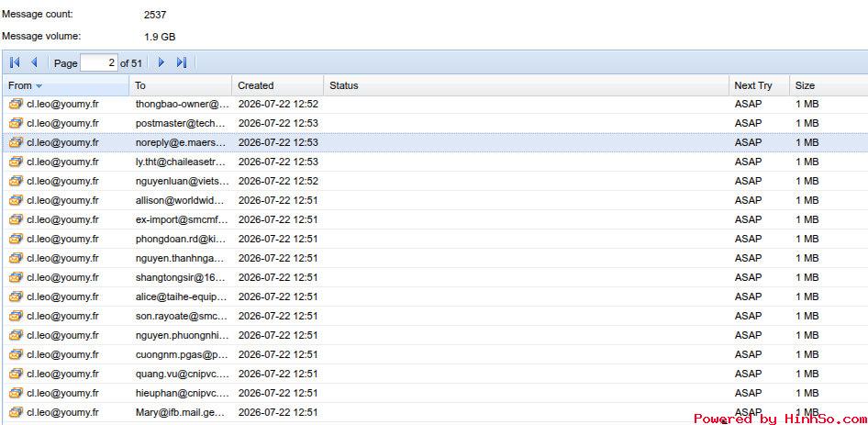
Task: Select the noreply@e.maers message row
Action: point(434,142)
